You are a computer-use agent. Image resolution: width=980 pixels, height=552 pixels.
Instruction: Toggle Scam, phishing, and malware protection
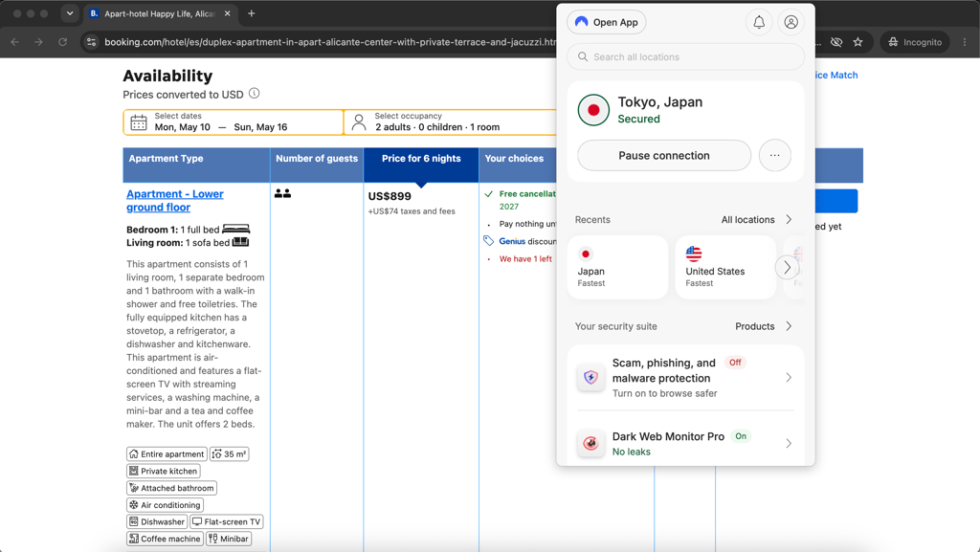click(685, 377)
